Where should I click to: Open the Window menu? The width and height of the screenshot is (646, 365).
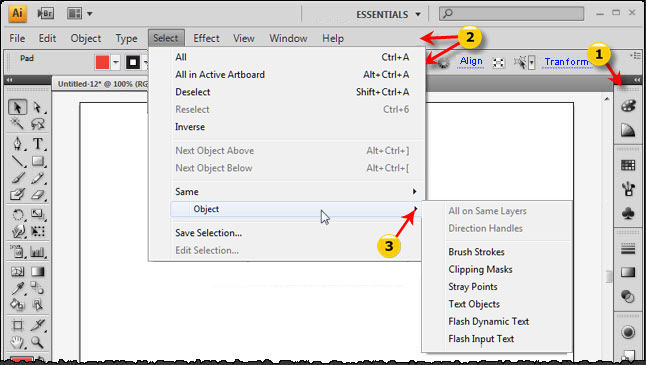coord(288,38)
